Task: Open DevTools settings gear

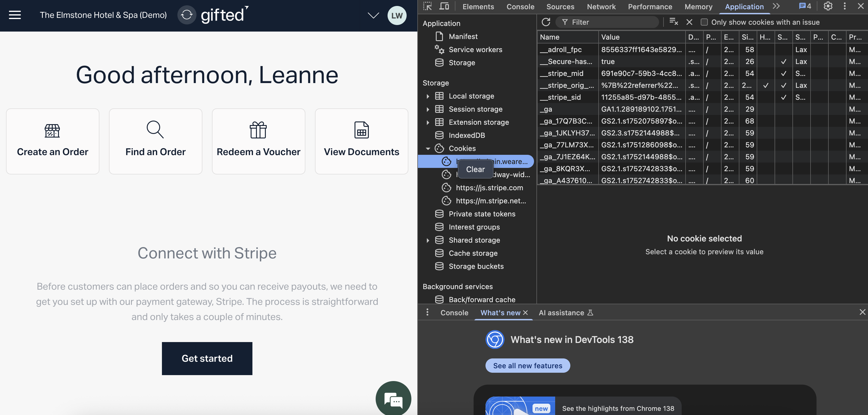Action: pos(828,6)
